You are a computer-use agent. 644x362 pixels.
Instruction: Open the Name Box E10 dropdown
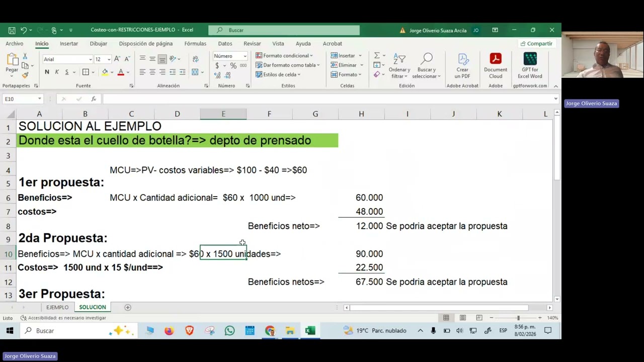pos(39,99)
